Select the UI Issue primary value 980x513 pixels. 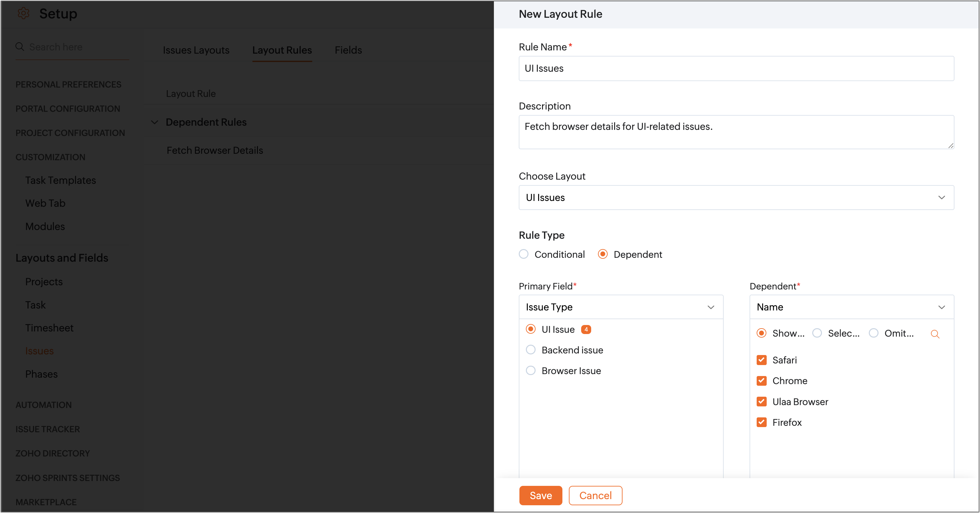(x=530, y=329)
